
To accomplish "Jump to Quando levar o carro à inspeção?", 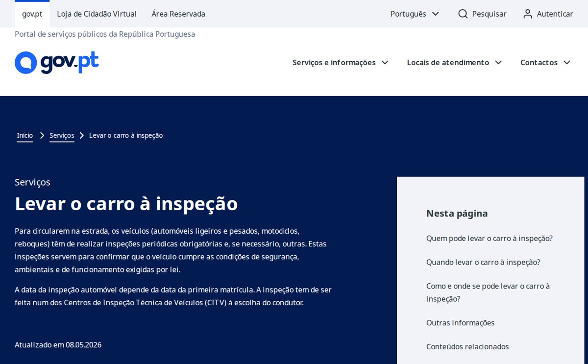I will (483, 262).
